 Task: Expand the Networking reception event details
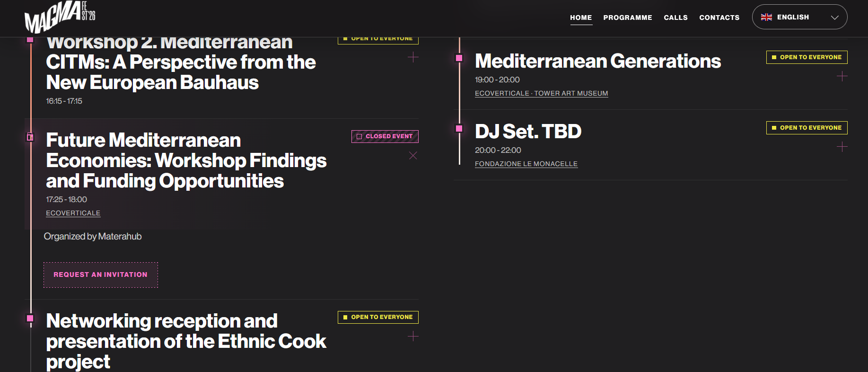(413, 337)
